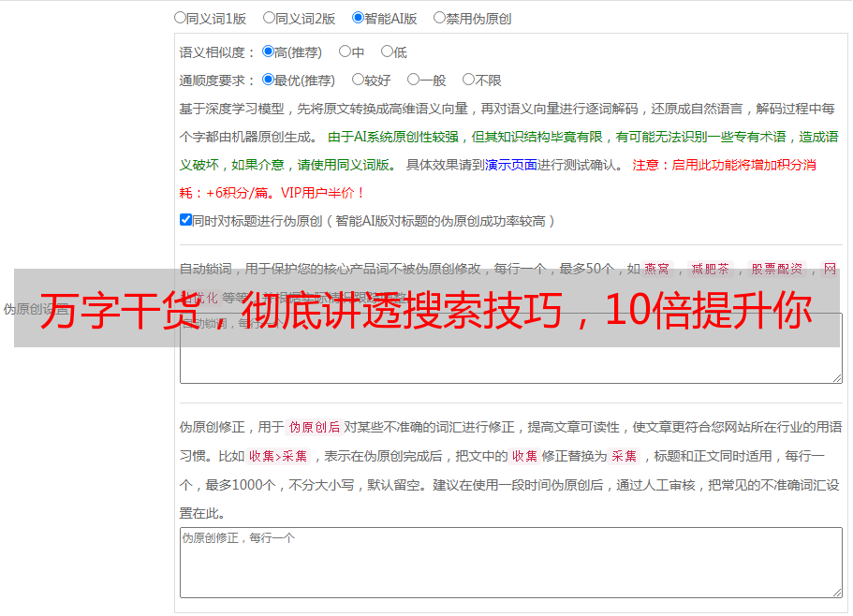Viewport: 853px width, 616px height.
Task: Select the 同义词2版 radio option
Action: (269, 18)
